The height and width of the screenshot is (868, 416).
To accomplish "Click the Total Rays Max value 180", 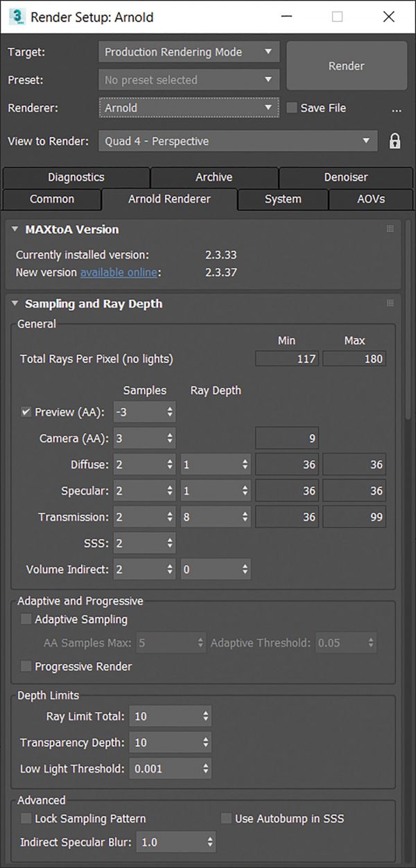I will [x=354, y=359].
